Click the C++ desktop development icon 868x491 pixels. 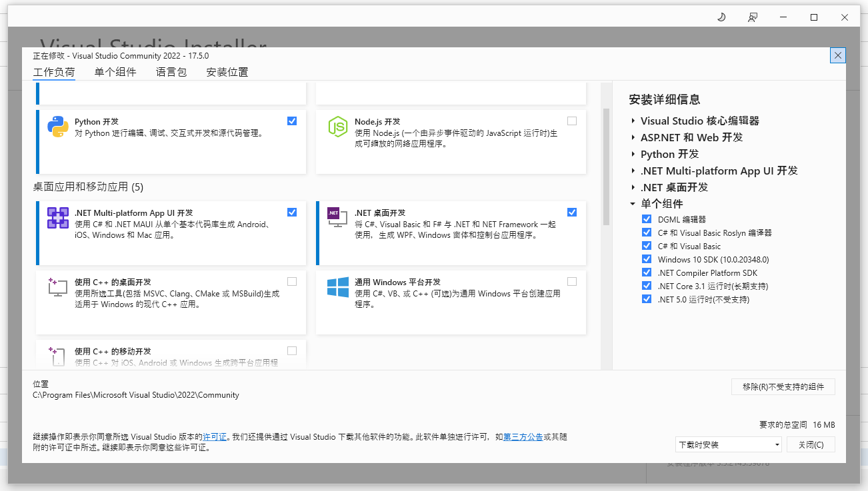[58, 287]
